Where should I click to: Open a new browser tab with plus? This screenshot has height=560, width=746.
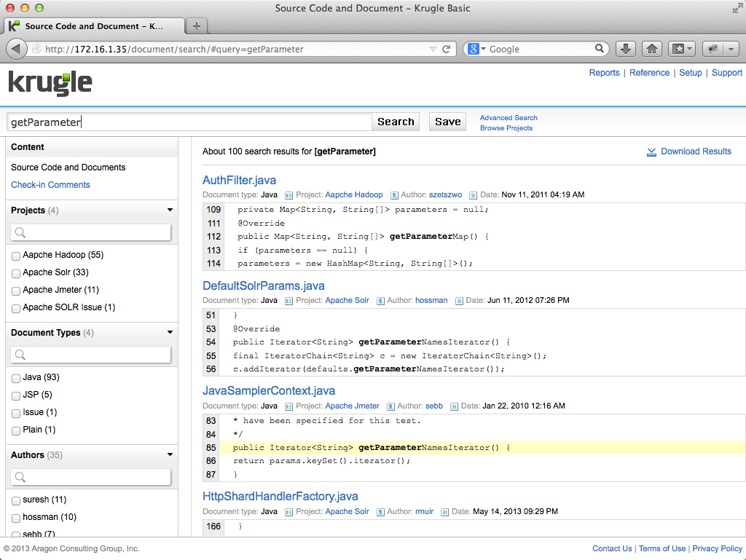pyautogui.click(x=197, y=25)
